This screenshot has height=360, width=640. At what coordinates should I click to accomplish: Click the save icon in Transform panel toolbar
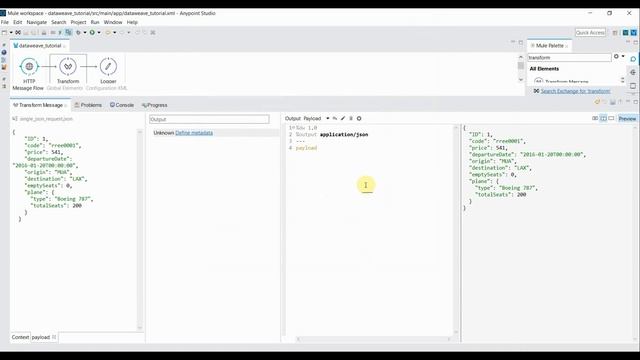click(x=613, y=102)
